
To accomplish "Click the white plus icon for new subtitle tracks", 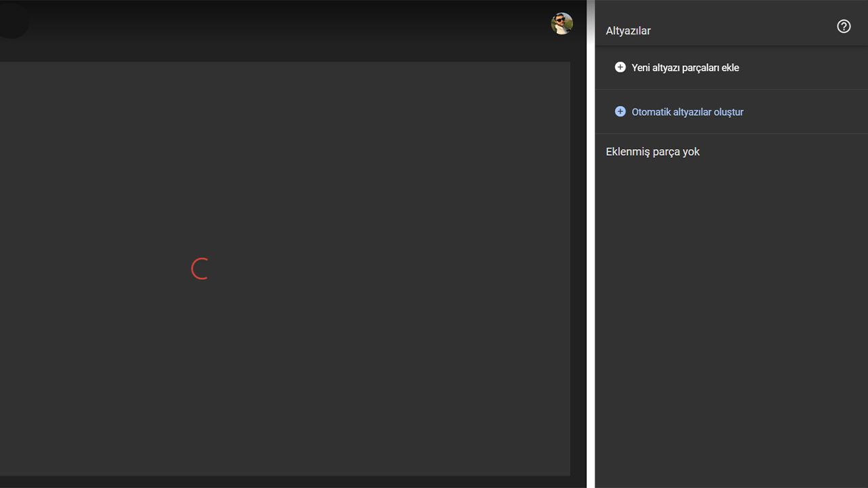I will pos(620,67).
